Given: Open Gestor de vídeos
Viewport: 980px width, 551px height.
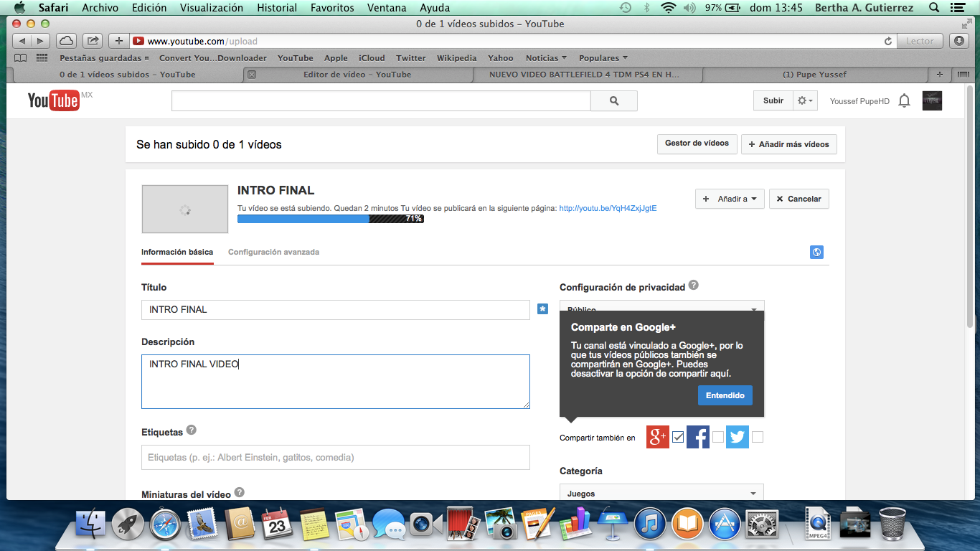Looking at the screenshot, I should point(697,143).
